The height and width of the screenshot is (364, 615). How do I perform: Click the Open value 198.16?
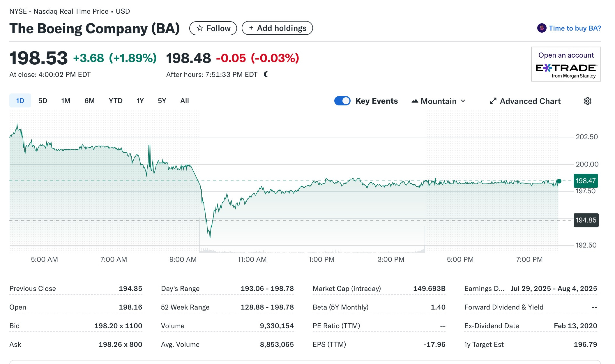click(130, 307)
